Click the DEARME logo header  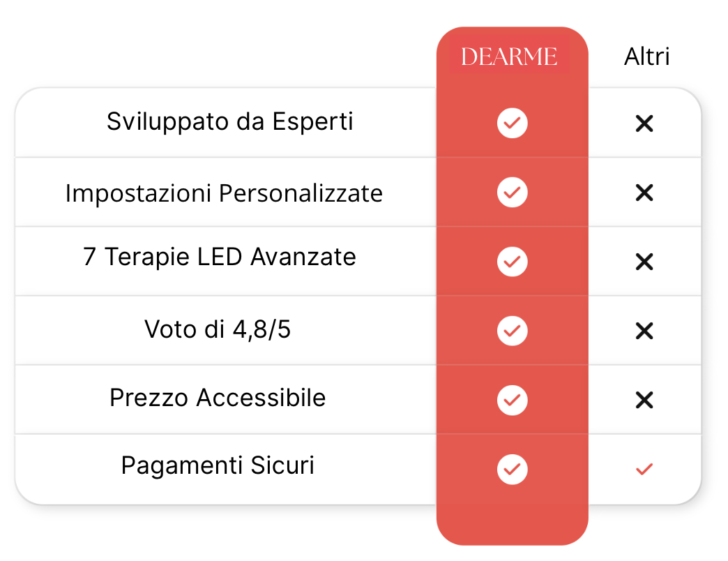click(509, 57)
